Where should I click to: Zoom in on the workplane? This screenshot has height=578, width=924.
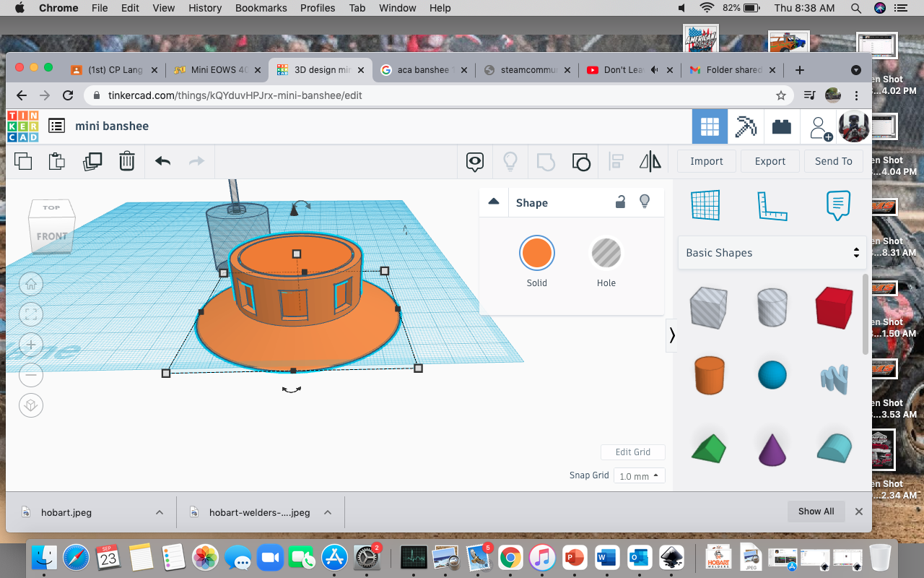point(31,345)
